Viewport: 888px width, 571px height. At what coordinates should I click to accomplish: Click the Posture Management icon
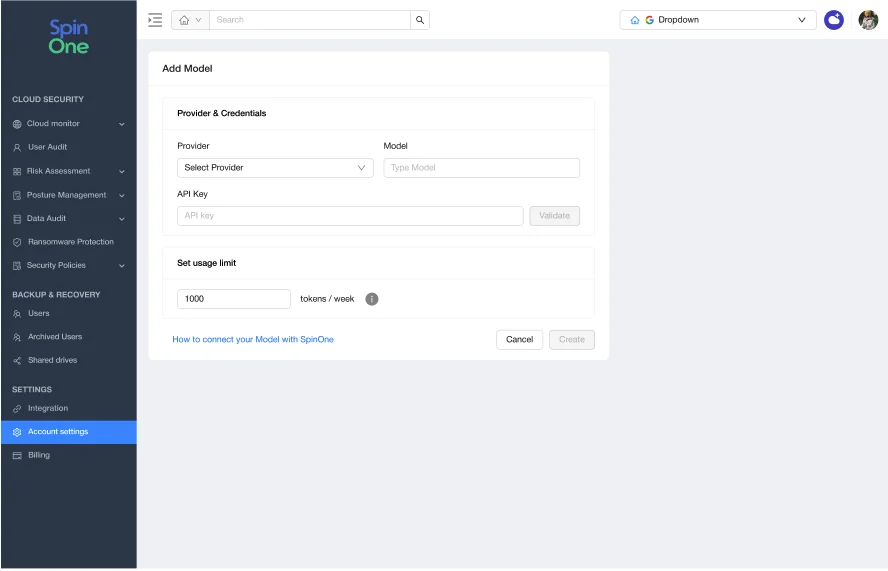coord(17,195)
